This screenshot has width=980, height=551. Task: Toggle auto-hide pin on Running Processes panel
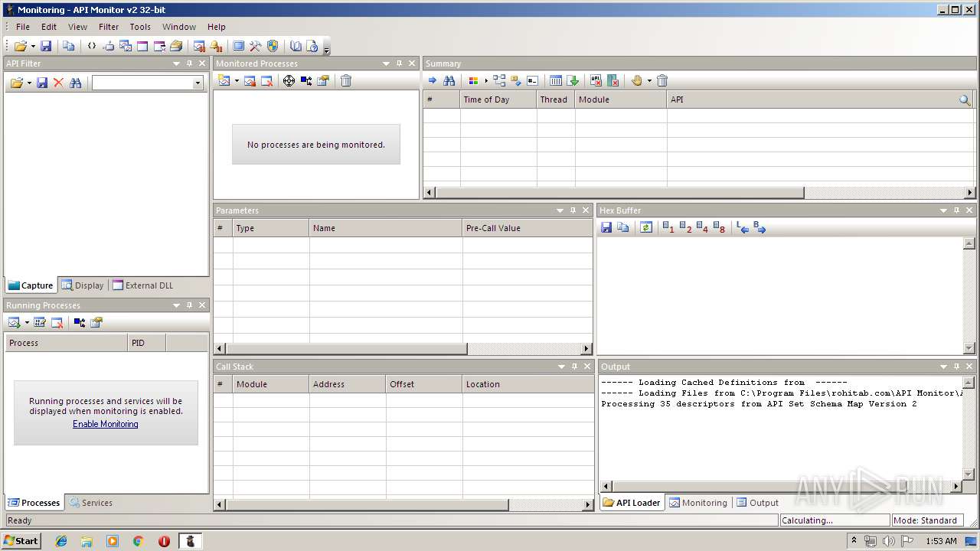190,305
